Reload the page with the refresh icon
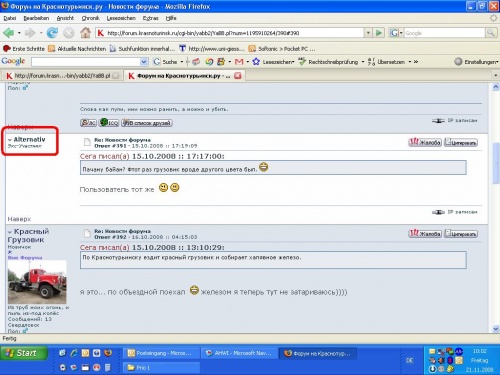Image resolution: width=500 pixels, height=375 pixels. tap(52, 33)
